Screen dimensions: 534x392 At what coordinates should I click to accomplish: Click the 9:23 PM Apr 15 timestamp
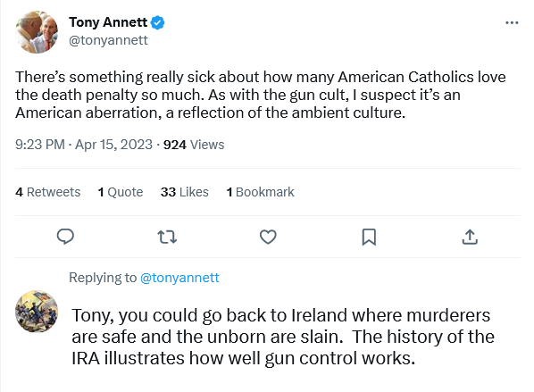[x=84, y=145]
